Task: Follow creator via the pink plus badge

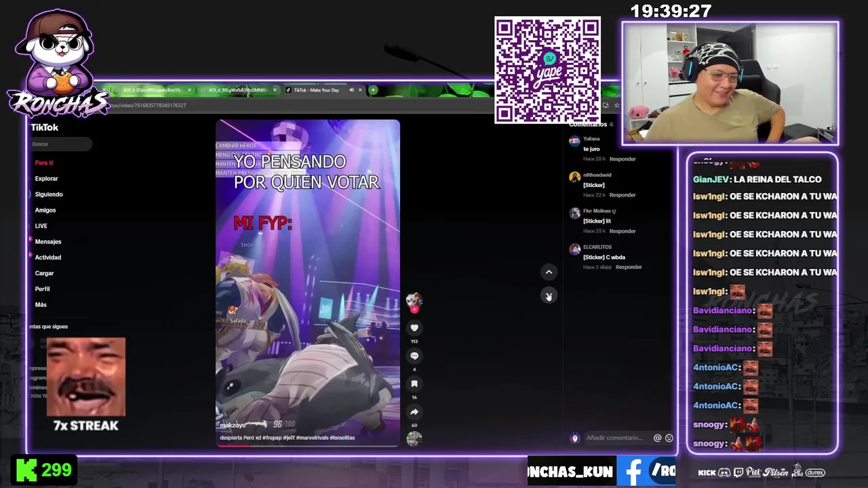Action: pos(414,309)
